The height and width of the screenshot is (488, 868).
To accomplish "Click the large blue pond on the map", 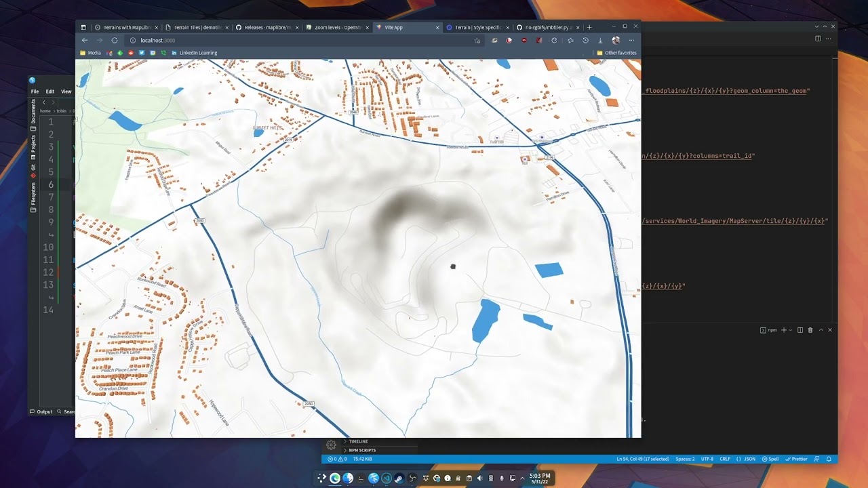I will pyautogui.click(x=486, y=320).
